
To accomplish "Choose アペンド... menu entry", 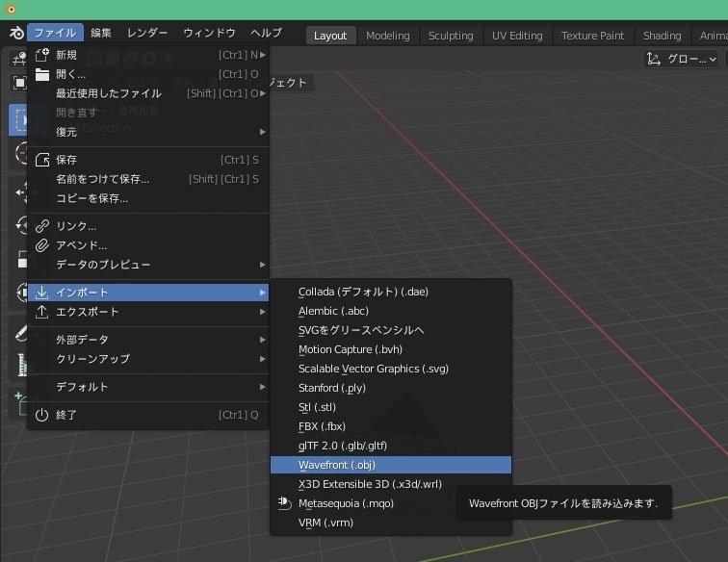I will point(148,245).
